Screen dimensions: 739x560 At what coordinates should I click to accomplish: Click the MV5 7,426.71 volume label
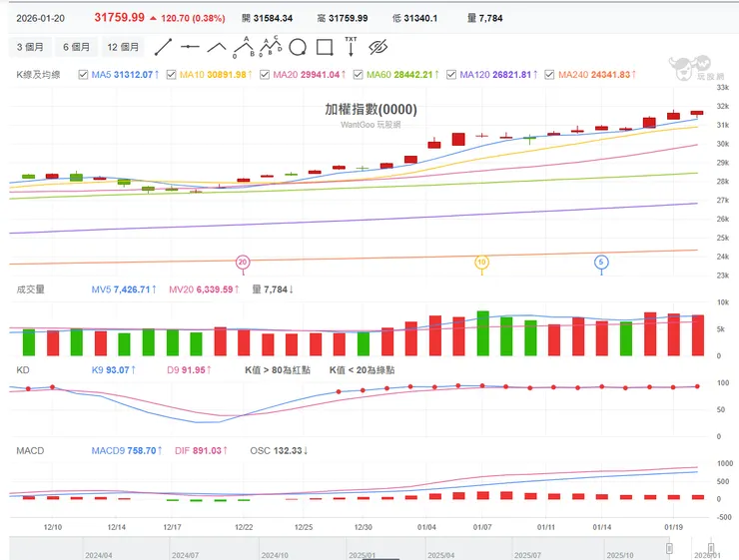tap(124, 289)
